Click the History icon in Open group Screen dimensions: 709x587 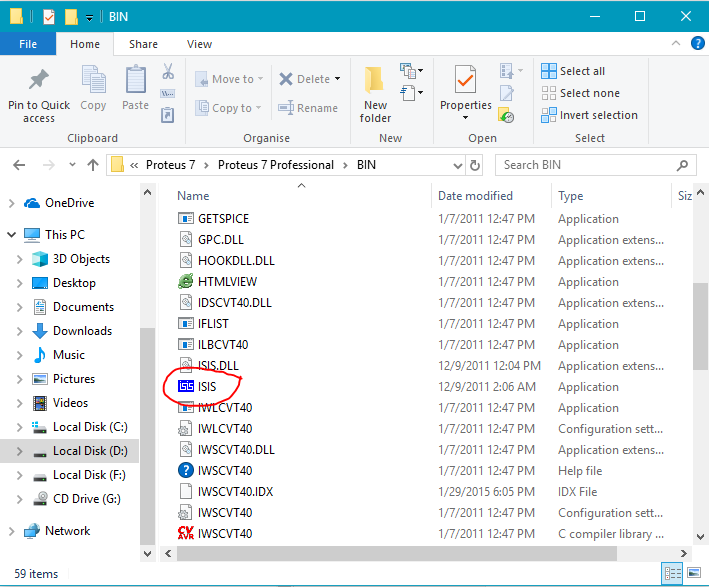click(x=506, y=115)
